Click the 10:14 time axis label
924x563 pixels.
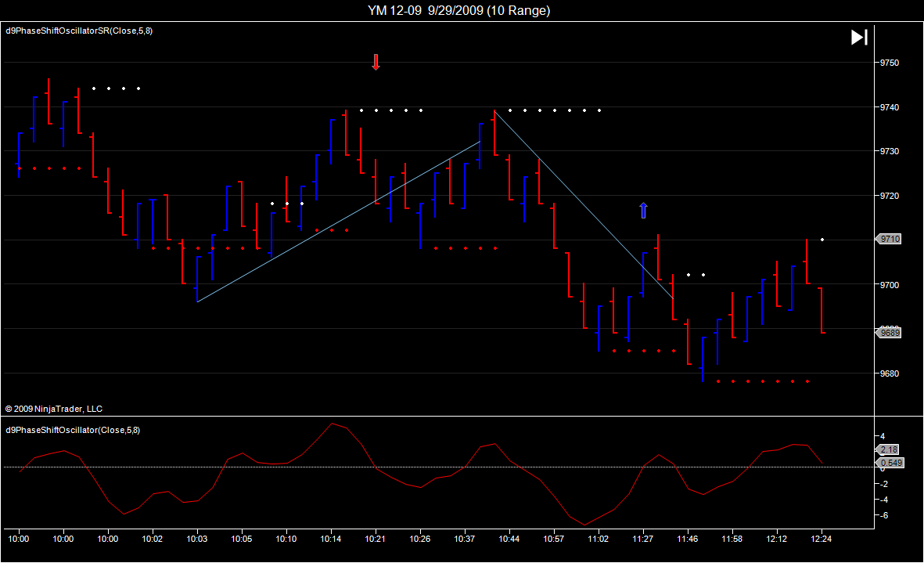point(331,539)
